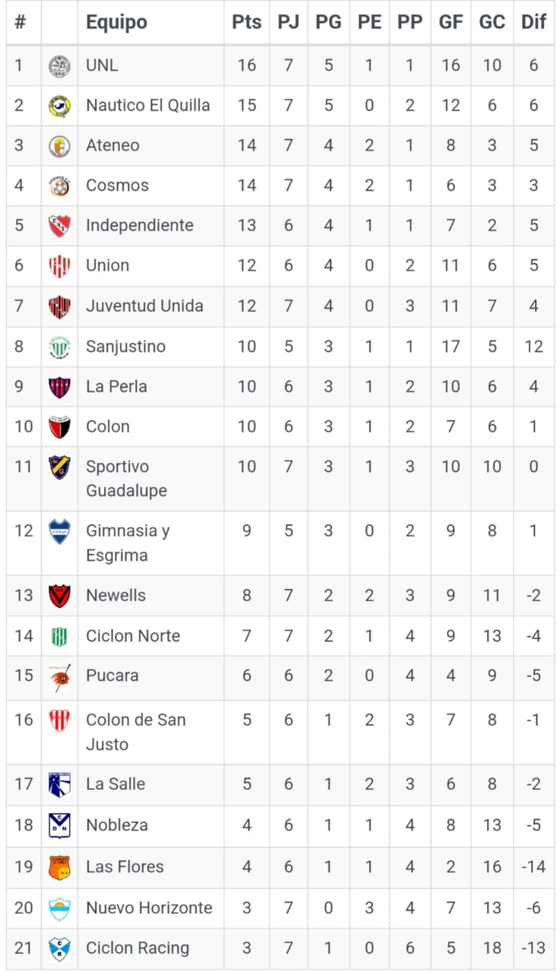Click the Nautico El Quilla crest icon
Screen dimensions: 560x973
(59, 106)
